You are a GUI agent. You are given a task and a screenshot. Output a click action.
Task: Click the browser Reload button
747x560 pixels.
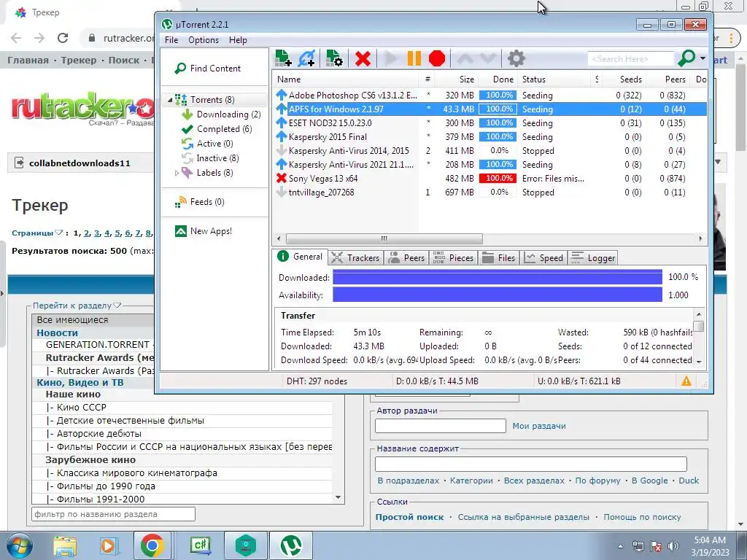pyautogui.click(x=63, y=38)
